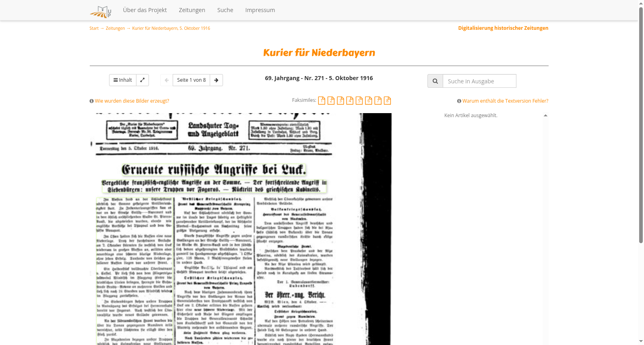Click the '69. Jahrgang - Nr. 271' issue heading
This screenshot has width=644, height=345.
coord(319,78)
